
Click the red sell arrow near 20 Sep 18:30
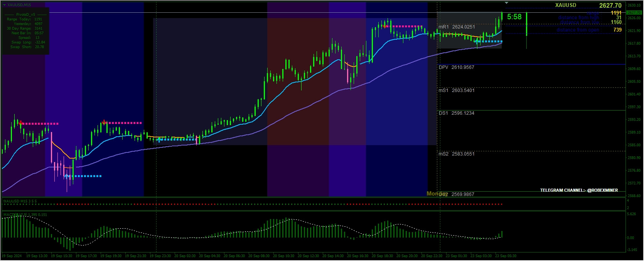(x=384, y=26)
